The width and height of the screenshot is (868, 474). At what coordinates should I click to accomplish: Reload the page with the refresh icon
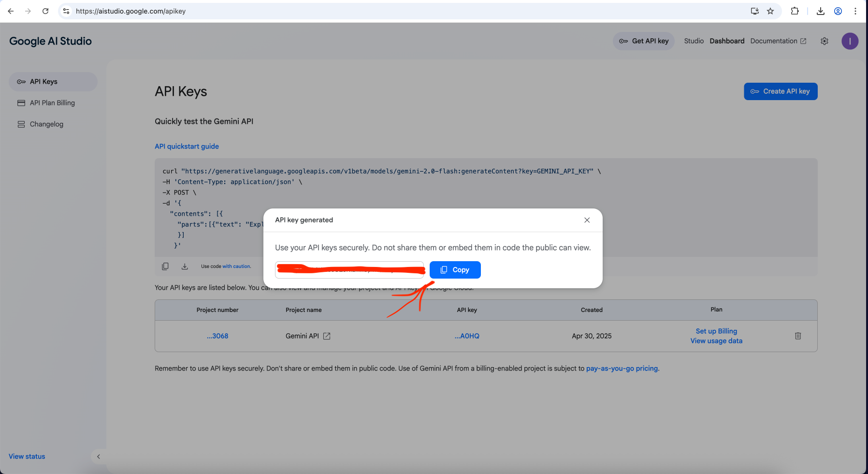tap(45, 11)
